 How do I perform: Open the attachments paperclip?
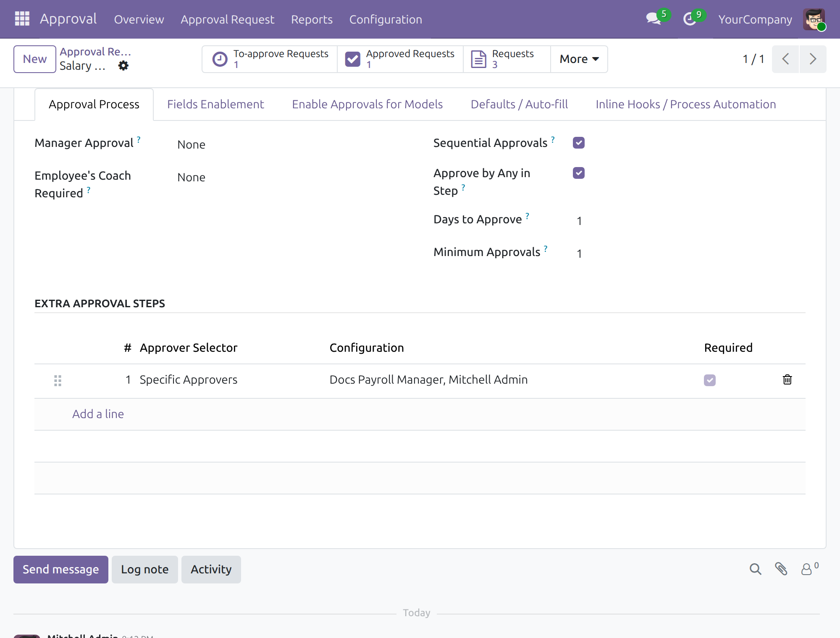[781, 569]
